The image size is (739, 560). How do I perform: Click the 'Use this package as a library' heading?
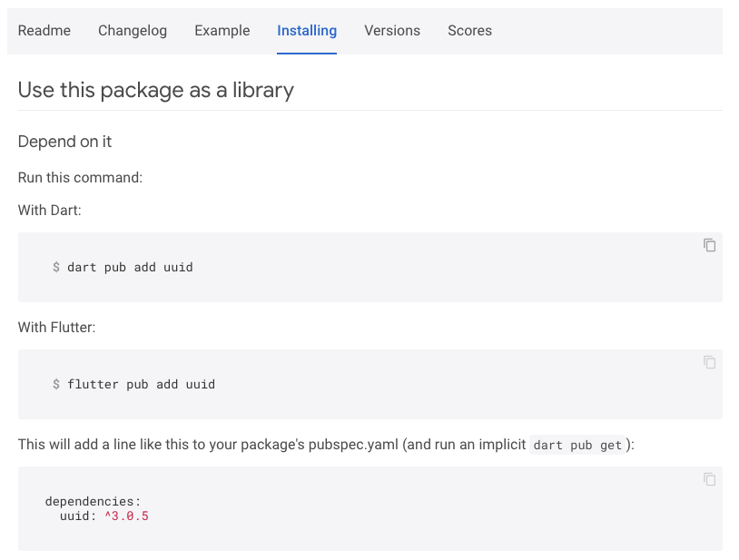156,90
